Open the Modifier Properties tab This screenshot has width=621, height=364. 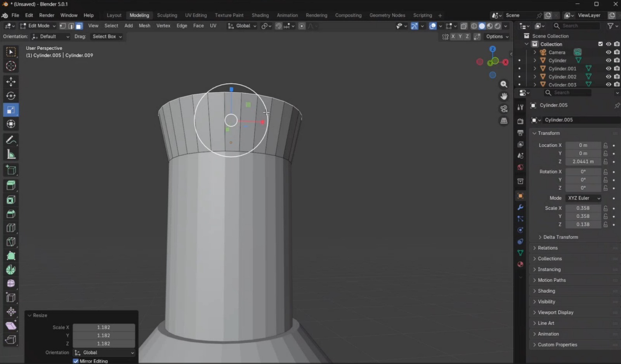coord(520,207)
